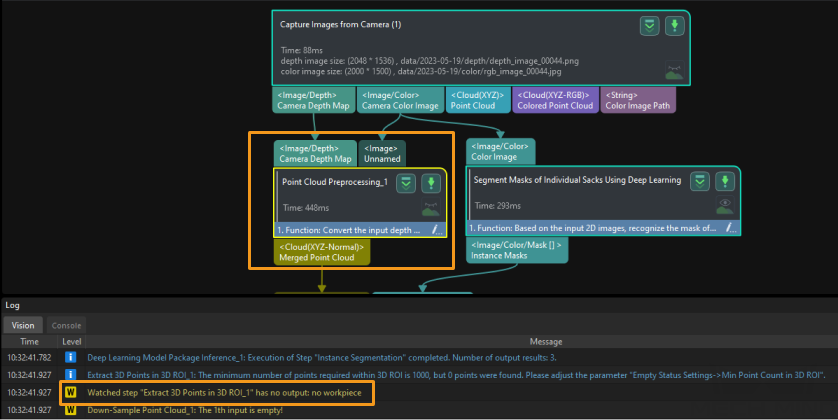Click the warning icon for Extract 3D Points message
The width and height of the screenshot is (838, 420).
click(71, 392)
